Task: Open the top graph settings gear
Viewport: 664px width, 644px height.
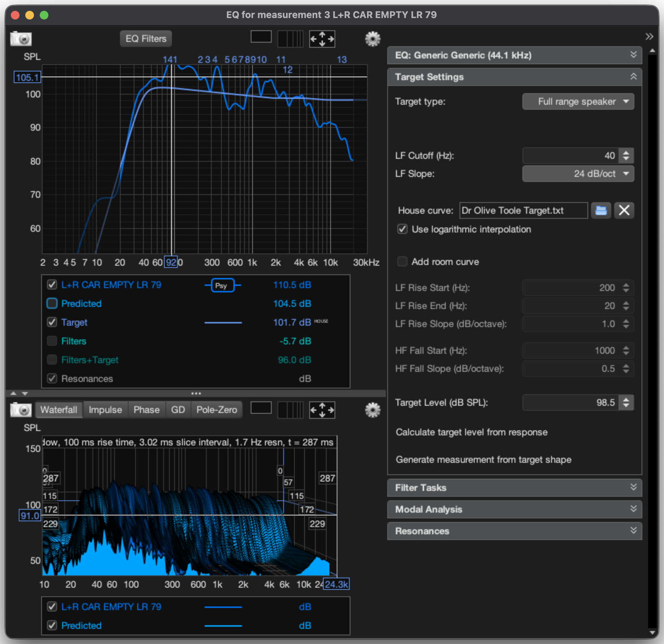Action: pos(372,39)
